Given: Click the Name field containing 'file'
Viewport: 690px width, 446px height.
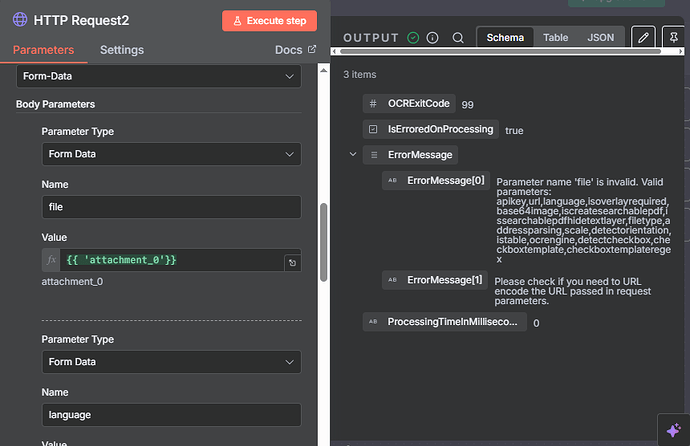Looking at the screenshot, I should click(x=171, y=207).
